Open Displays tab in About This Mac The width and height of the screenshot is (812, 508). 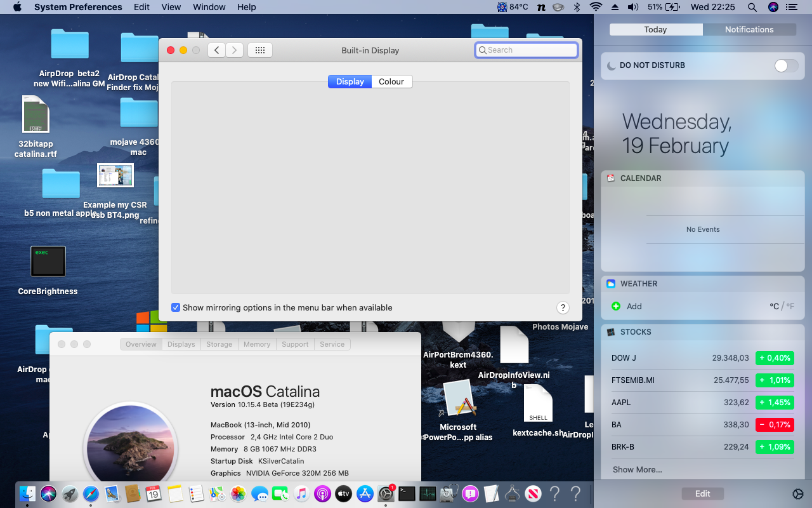pos(181,344)
